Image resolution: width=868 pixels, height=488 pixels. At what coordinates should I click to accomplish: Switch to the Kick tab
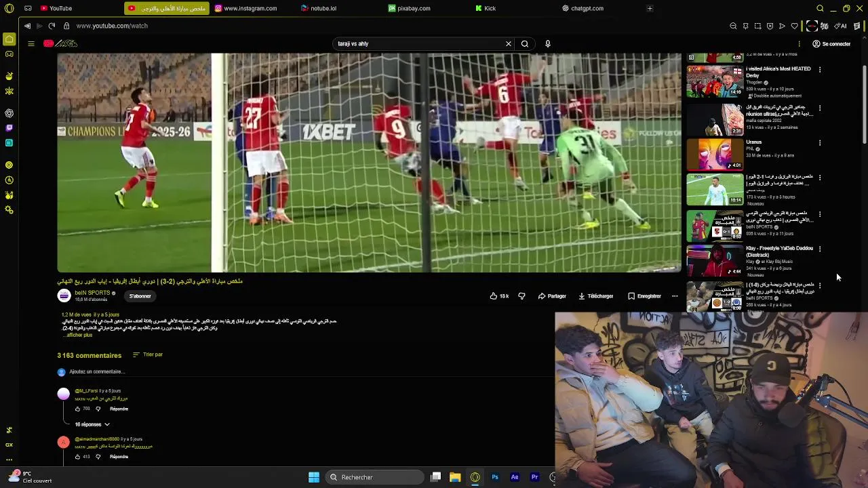[x=486, y=8]
